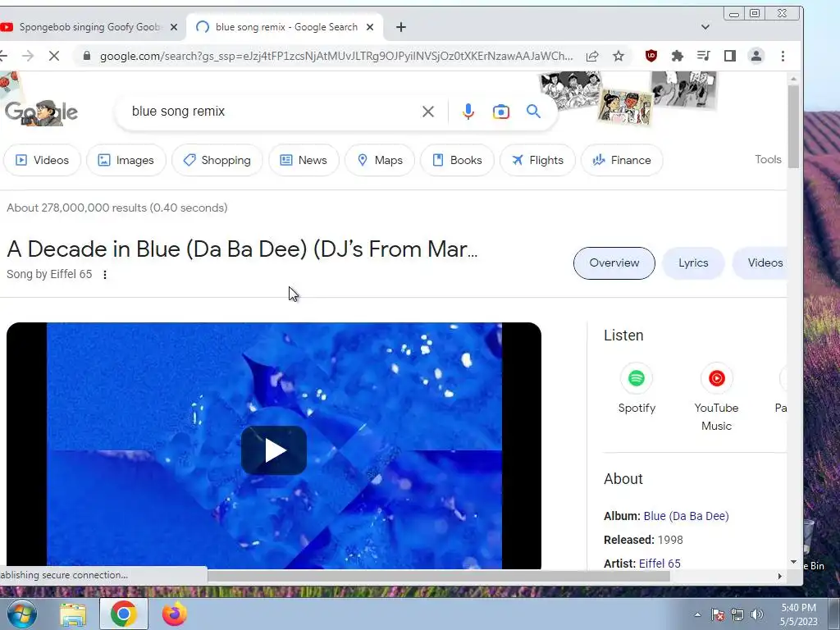The width and height of the screenshot is (840, 630).
Task: Click the About 278,000,000 results text
Action: point(117,208)
